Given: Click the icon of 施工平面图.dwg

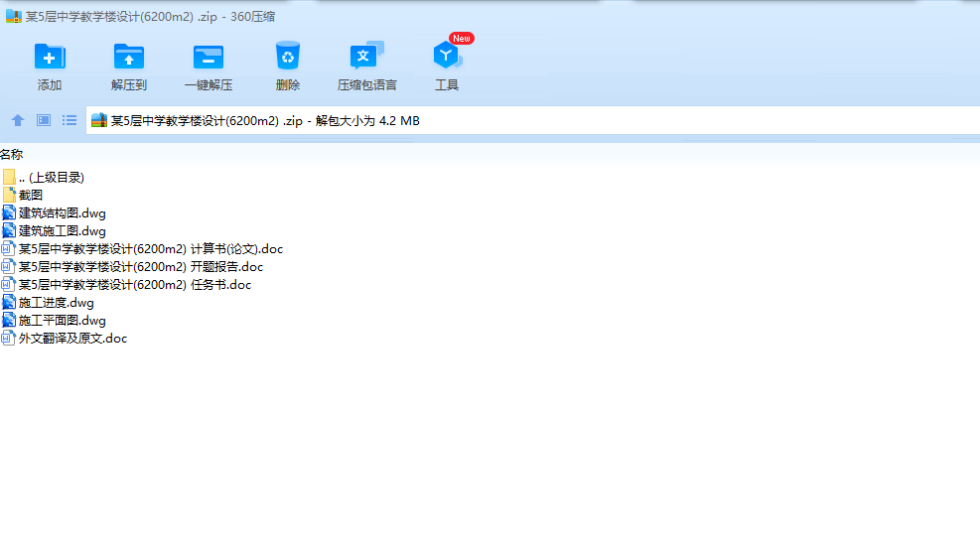Looking at the screenshot, I should click(x=9, y=320).
